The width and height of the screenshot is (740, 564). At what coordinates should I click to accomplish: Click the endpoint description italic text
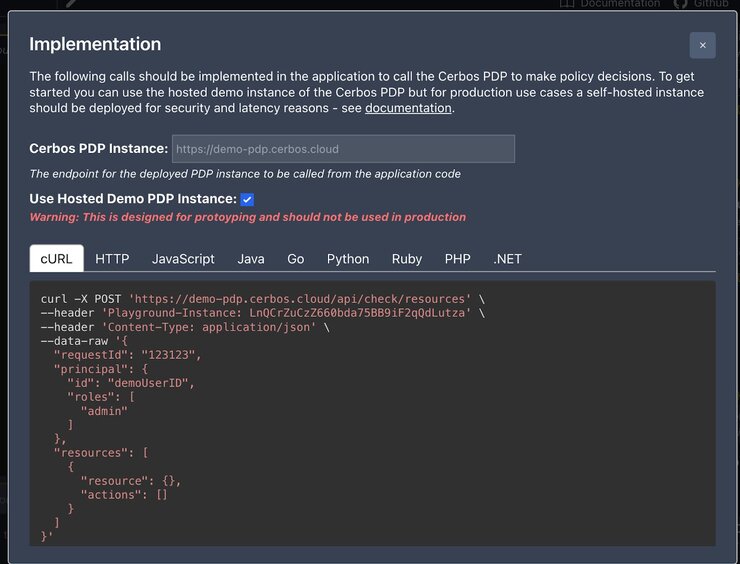[x=245, y=174]
